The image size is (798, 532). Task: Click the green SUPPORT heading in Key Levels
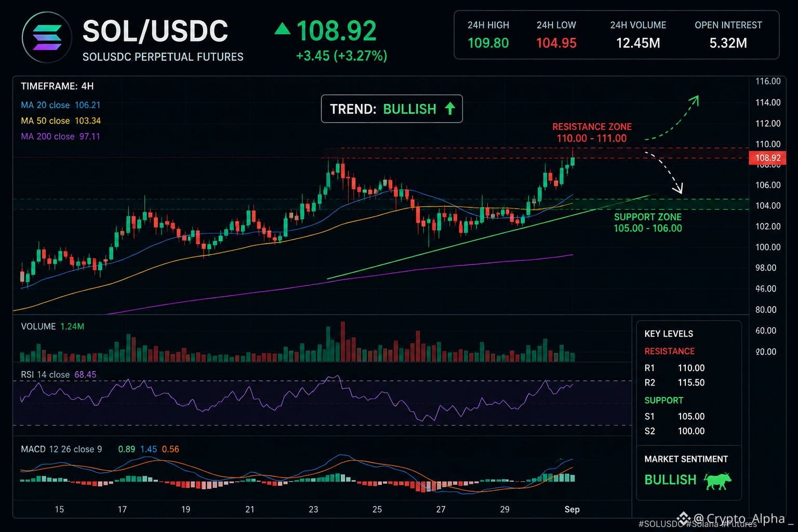pos(664,400)
